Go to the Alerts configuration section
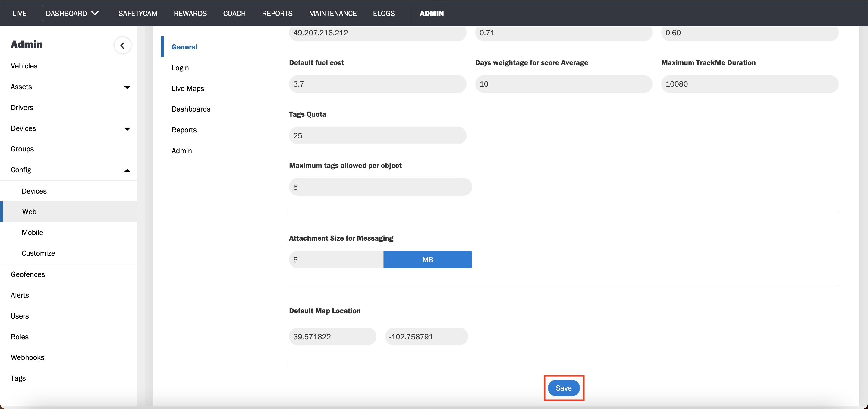The image size is (868, 409). pyautogui.click(x=20, y=295)
